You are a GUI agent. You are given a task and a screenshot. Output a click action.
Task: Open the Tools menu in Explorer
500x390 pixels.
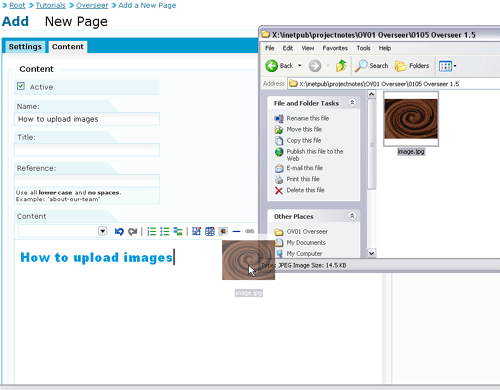point(363,48)
